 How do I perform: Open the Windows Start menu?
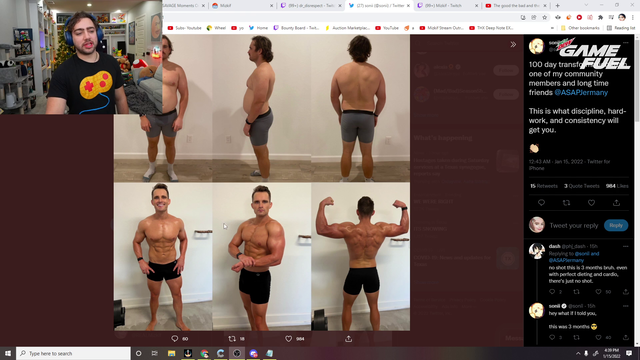click(x=8, y=353)
